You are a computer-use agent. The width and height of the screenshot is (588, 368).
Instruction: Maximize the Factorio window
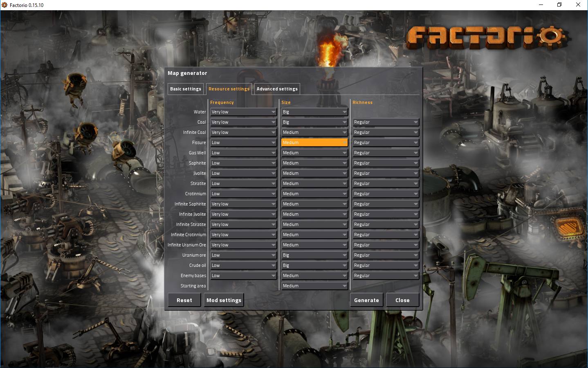pos(559,5)
